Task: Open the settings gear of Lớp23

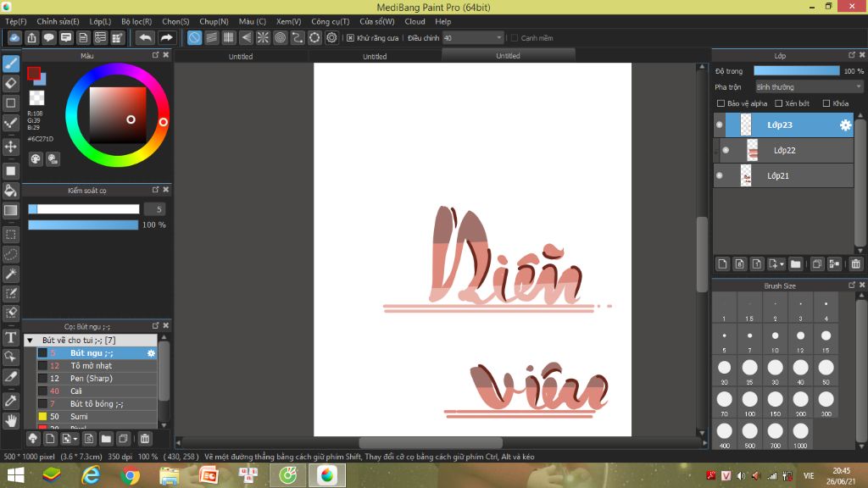Action: coord(845,125)
